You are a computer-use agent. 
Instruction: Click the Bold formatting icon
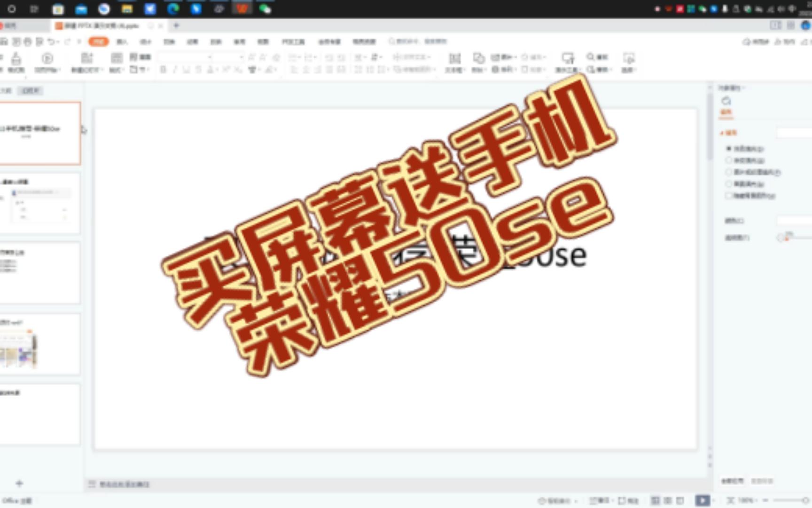click(x=163, y=70)
